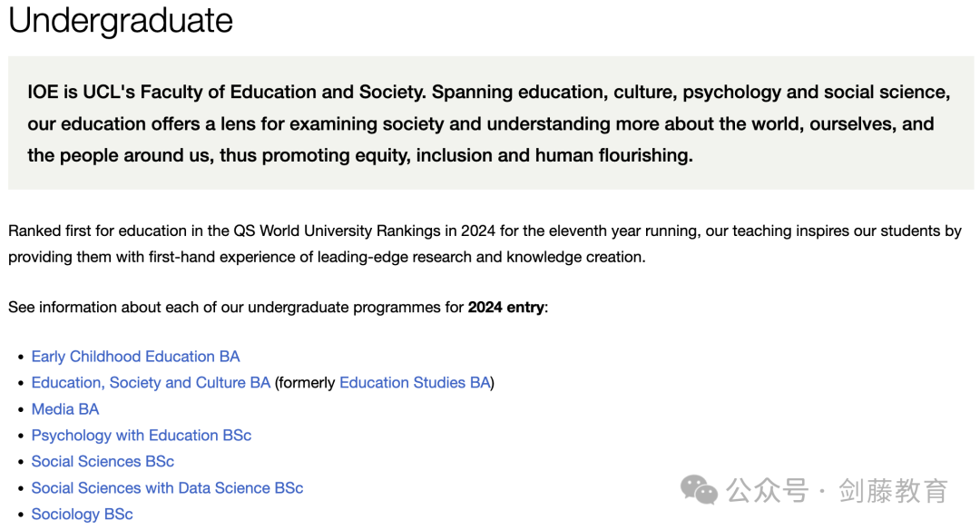The height and width of the screenshot is (530, 980).
Task: Open the Media BA programme link
Action: click(x=65, y=408)
